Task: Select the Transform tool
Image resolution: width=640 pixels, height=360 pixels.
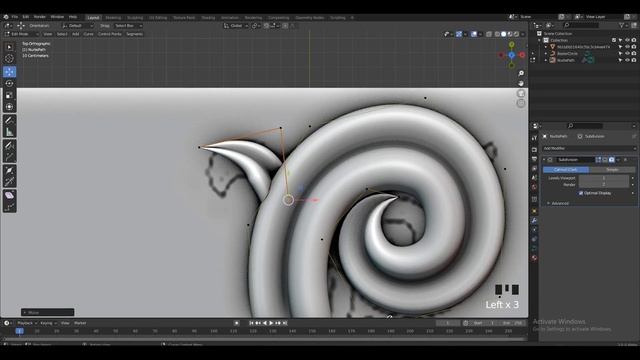Action: click(x=9, y=107)
